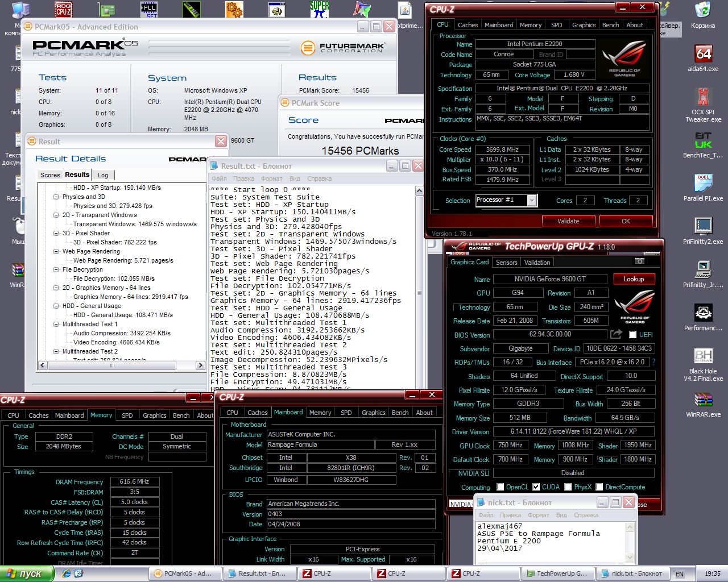The width and height of the screenshot is (728, 582).
Task: Open the Validation tab in GPU-Z
Action: click(x=537, y=263)
